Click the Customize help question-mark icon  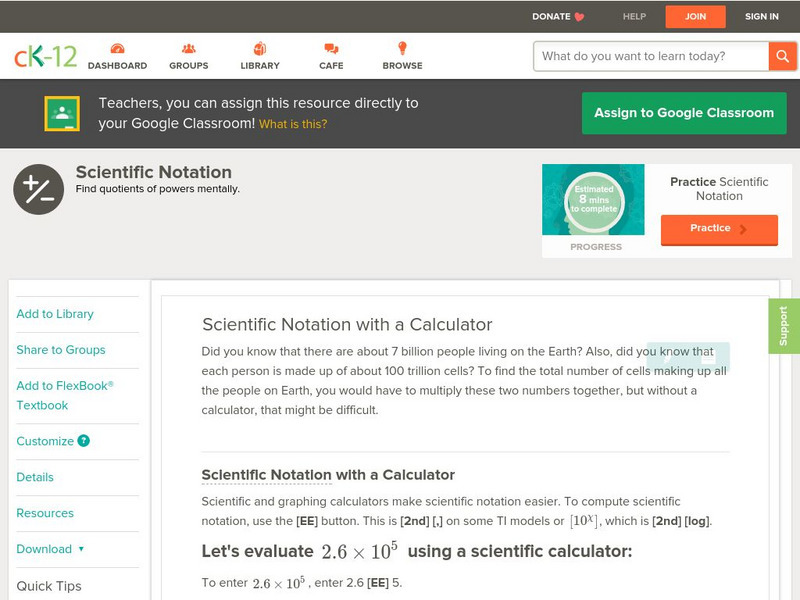point(84,441)
